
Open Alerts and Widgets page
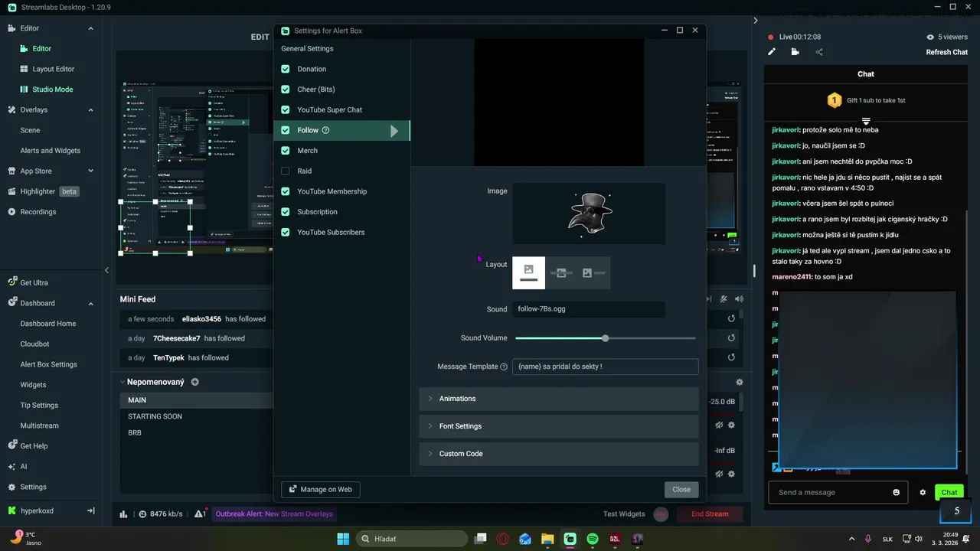point(51,151)
